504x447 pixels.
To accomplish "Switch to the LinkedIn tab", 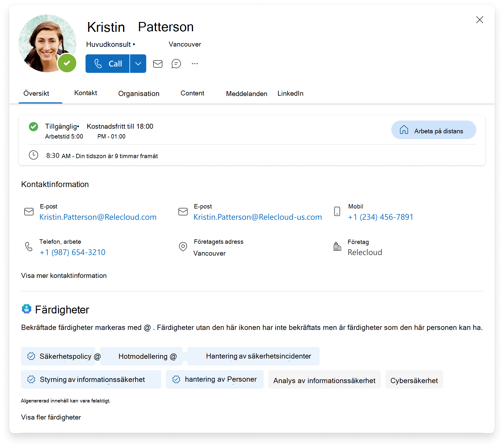I will tap(290, 93).
